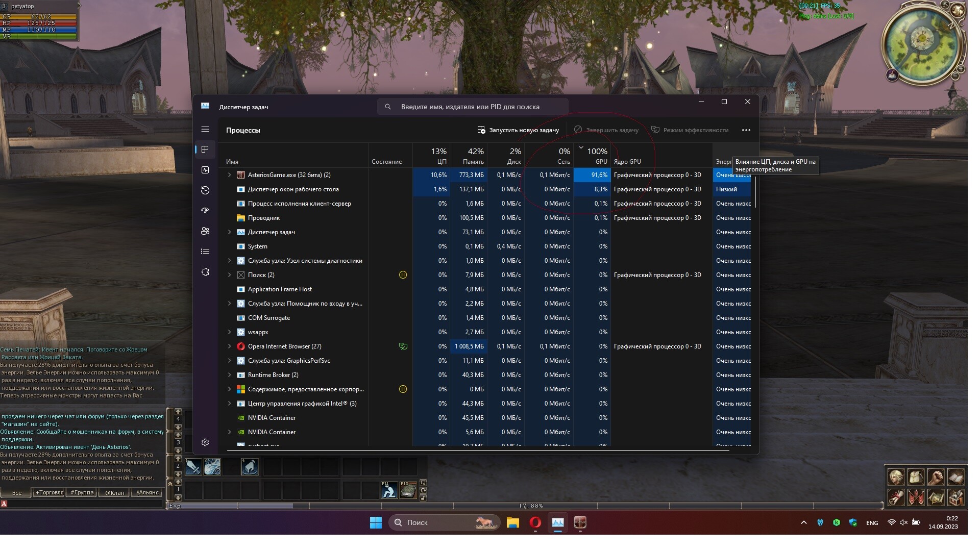The width and height of the screenshot is (980, 551).
Task: Open Startup apps icon in sidebar
Action: point(205,210)
